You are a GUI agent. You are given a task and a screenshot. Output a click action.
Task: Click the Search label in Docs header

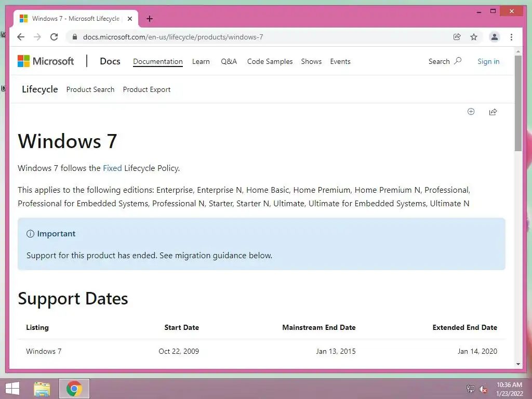click(439, 61)
